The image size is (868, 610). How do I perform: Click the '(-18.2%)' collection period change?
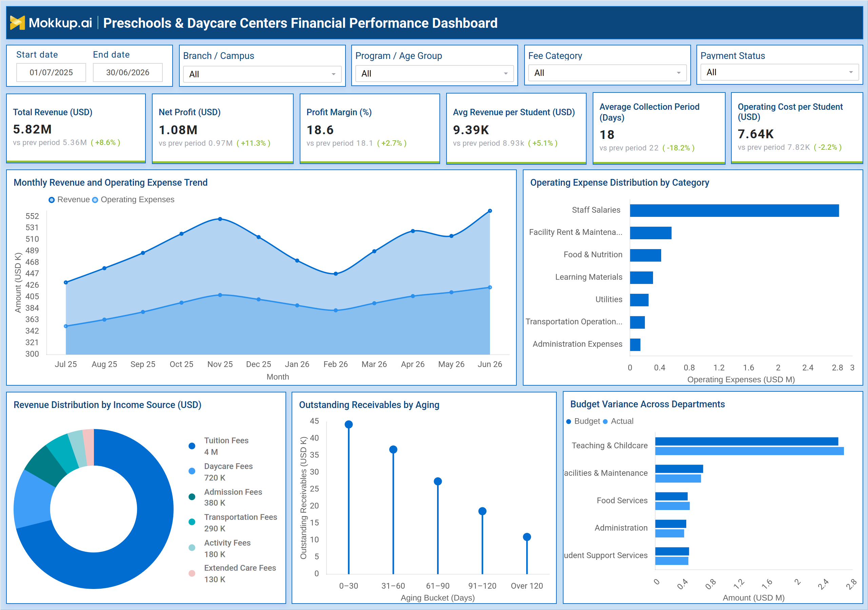678,148
